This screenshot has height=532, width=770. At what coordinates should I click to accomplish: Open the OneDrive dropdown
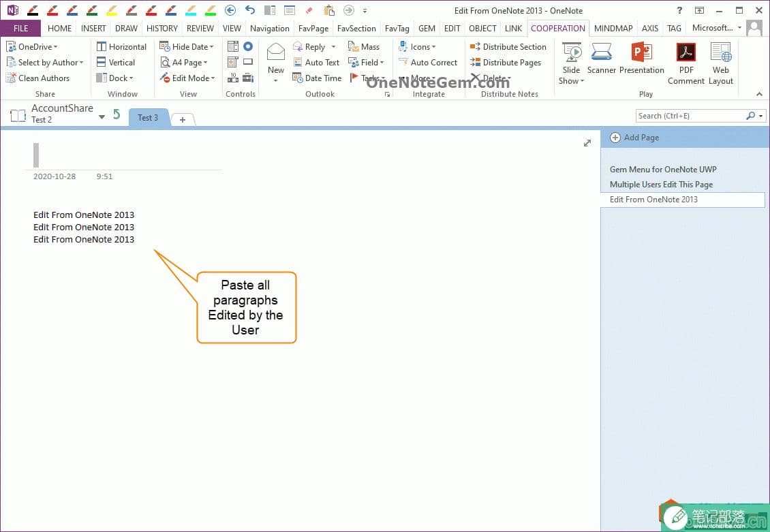(x=31, y=46)
